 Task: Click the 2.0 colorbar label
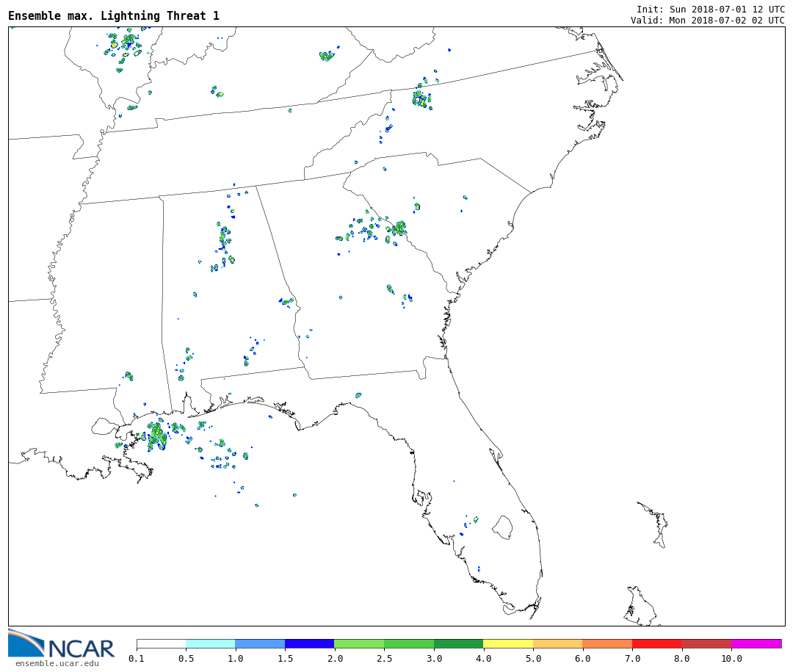coord(335,658)
